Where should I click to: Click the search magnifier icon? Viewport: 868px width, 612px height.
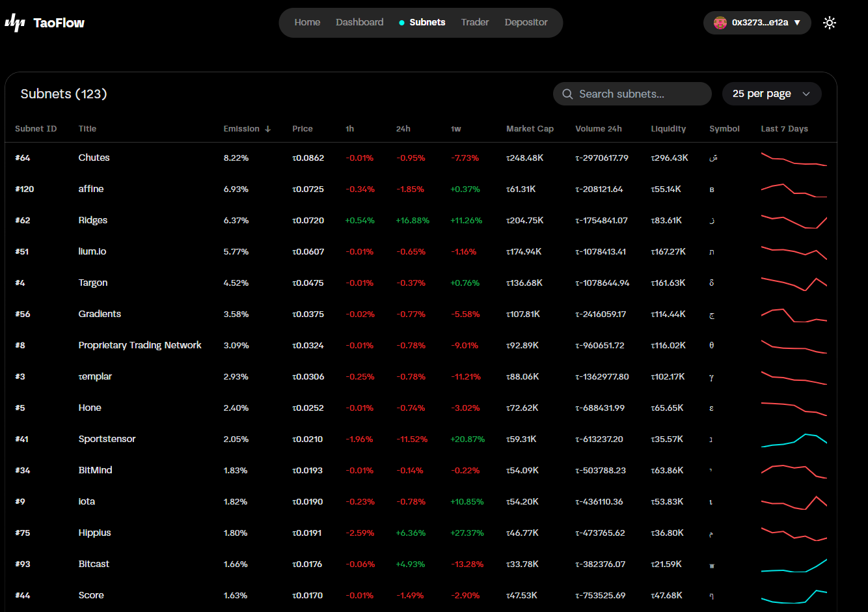coord(567,94)
